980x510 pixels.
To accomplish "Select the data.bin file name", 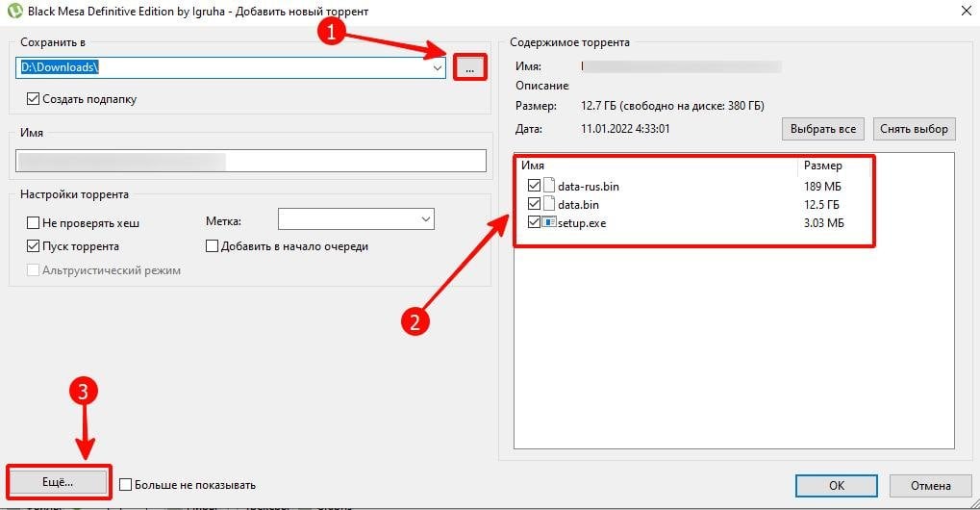I will [578, 204].
